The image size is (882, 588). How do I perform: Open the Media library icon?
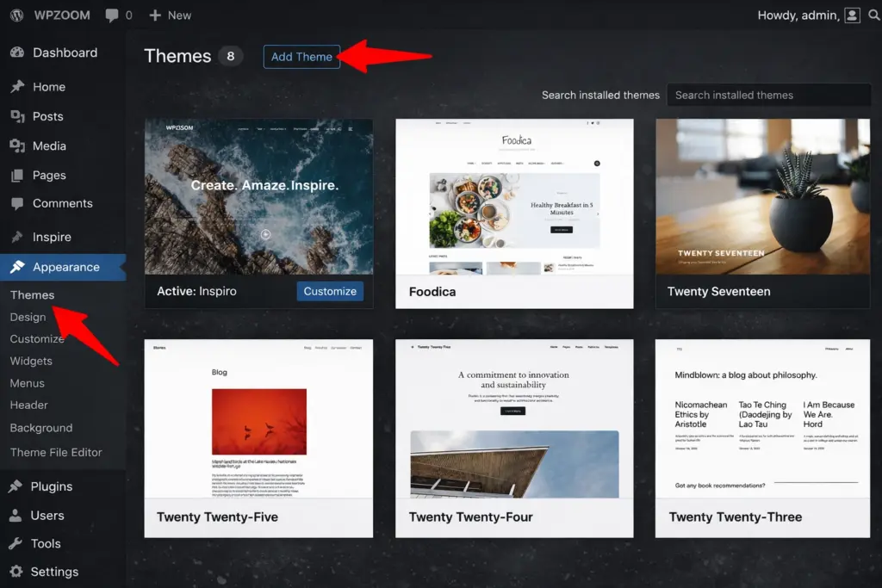[x=17, y=146]
